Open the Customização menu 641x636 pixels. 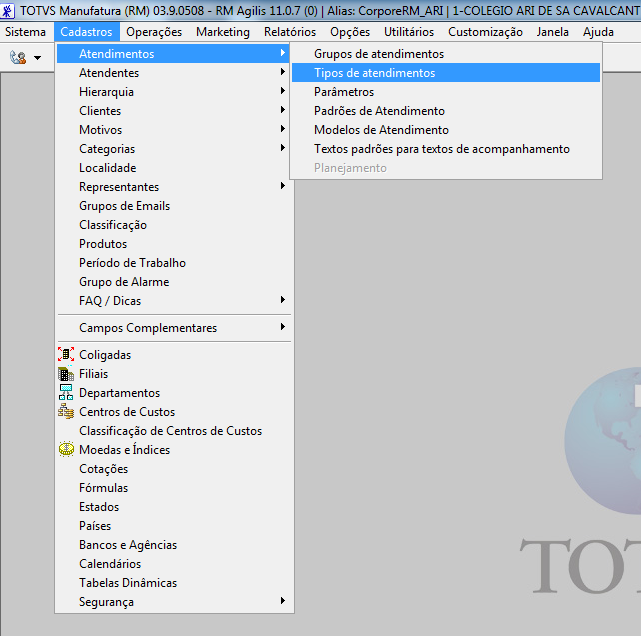[485, 32]
